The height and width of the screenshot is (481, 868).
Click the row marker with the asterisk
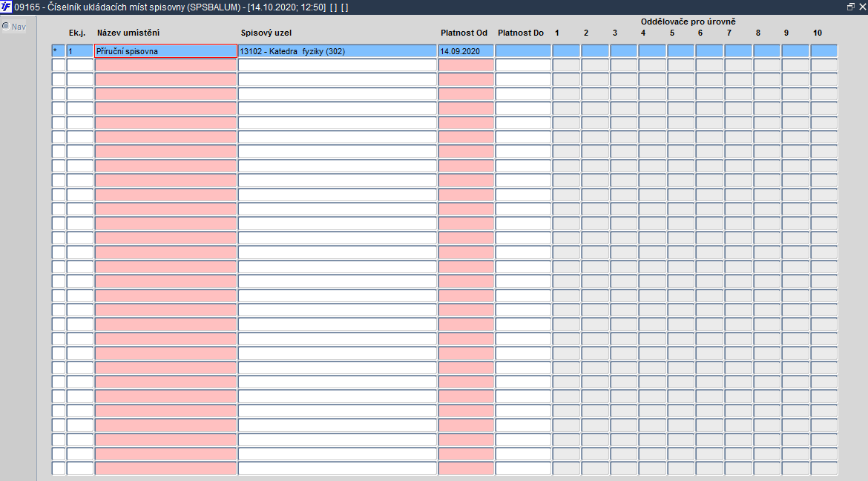(58, 51)
